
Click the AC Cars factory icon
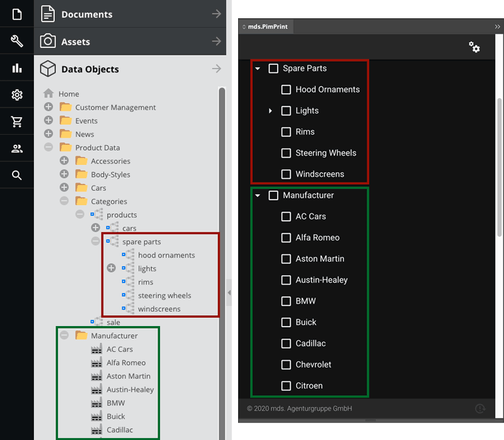pyautogui.click(x=96, y=349)
